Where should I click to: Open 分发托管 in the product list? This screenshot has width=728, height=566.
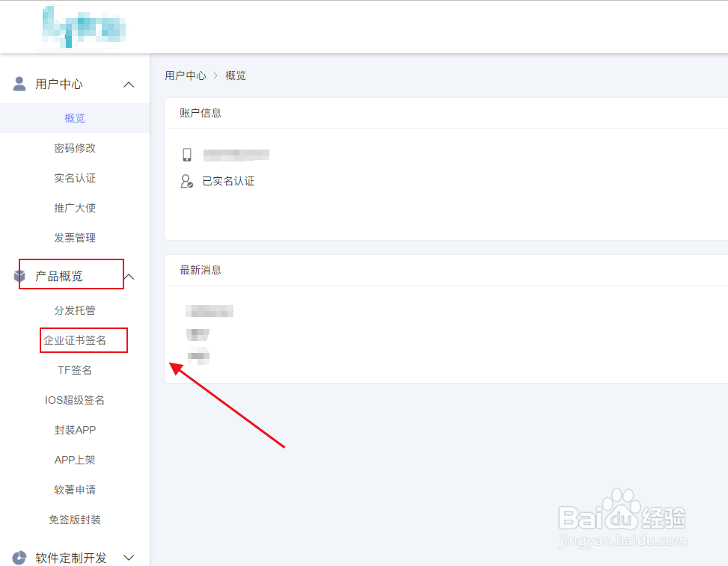(74, 310)
